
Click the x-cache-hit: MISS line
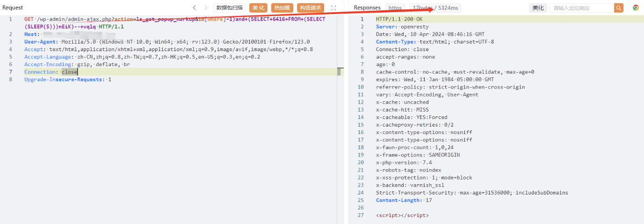[x=402, y=109]
